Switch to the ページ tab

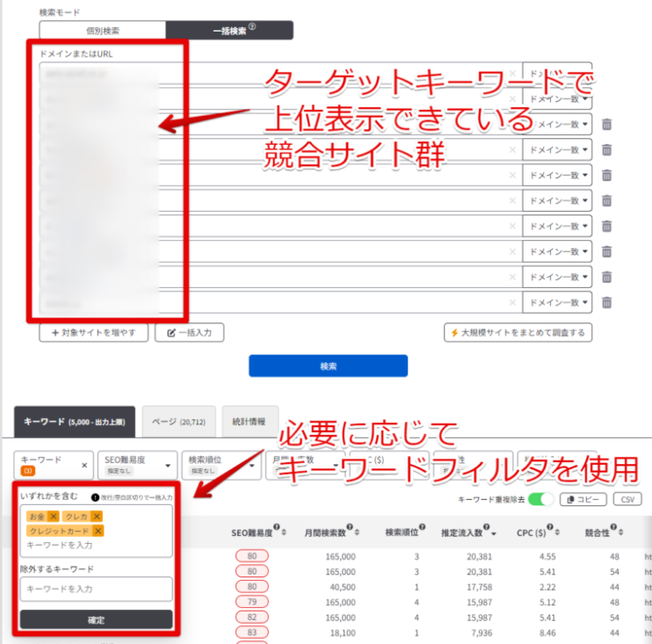click(178, 422)
